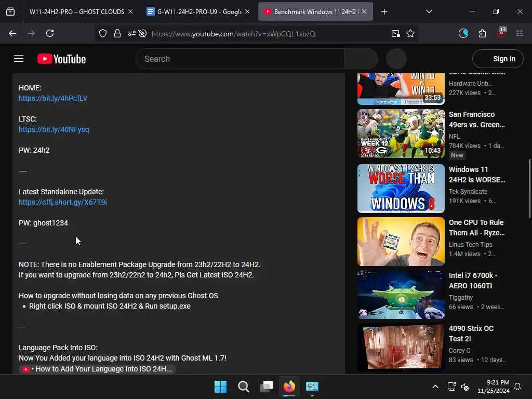Open the list all tabs chevron
Image resolution: width=532 pixels, height=399 pixels.
pos(429,12)
